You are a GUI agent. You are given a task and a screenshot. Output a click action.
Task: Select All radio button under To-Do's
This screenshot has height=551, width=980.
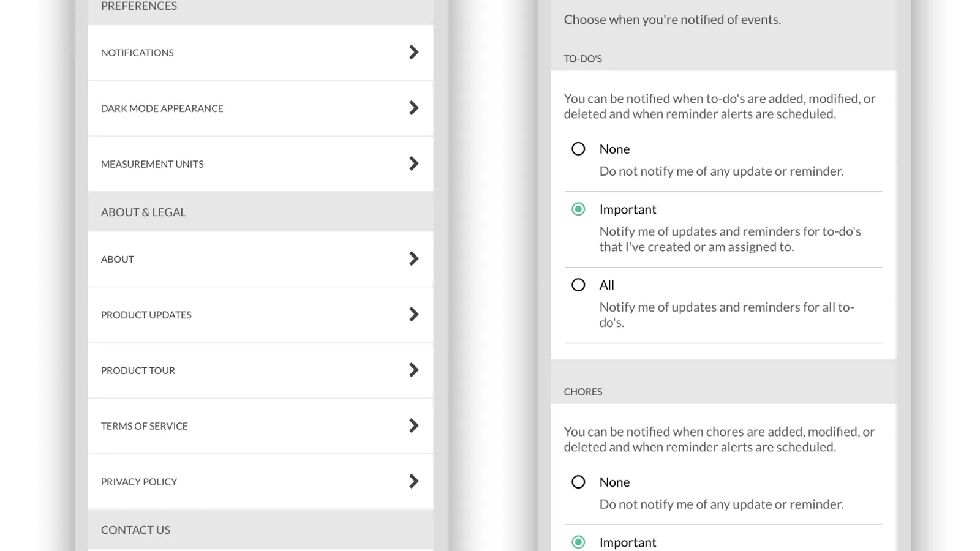[x=578, y=285]
